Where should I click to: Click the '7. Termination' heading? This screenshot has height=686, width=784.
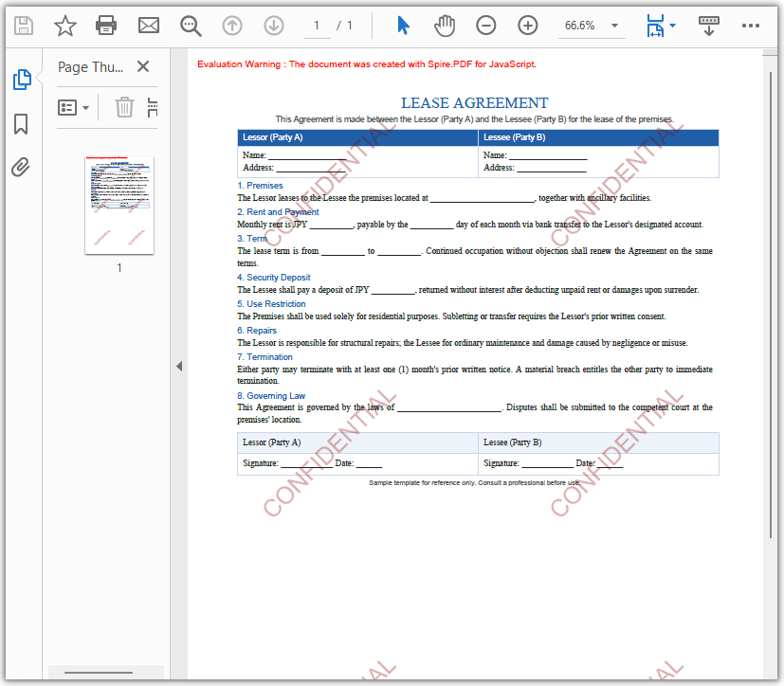coord(264,357)
